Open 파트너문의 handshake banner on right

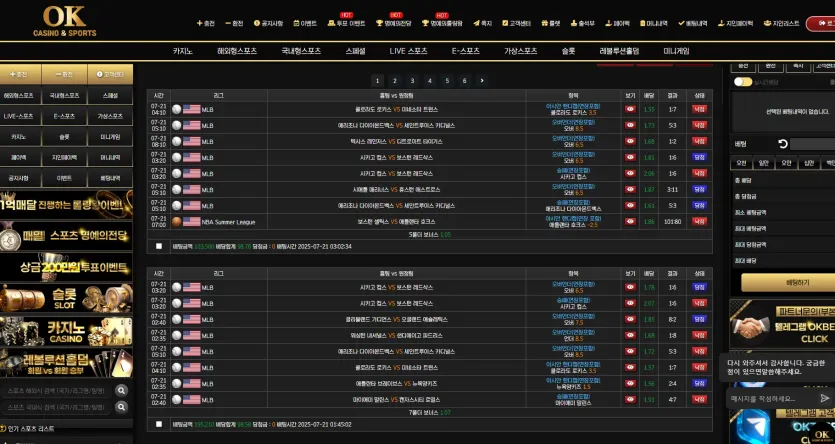tap(782, 324)
